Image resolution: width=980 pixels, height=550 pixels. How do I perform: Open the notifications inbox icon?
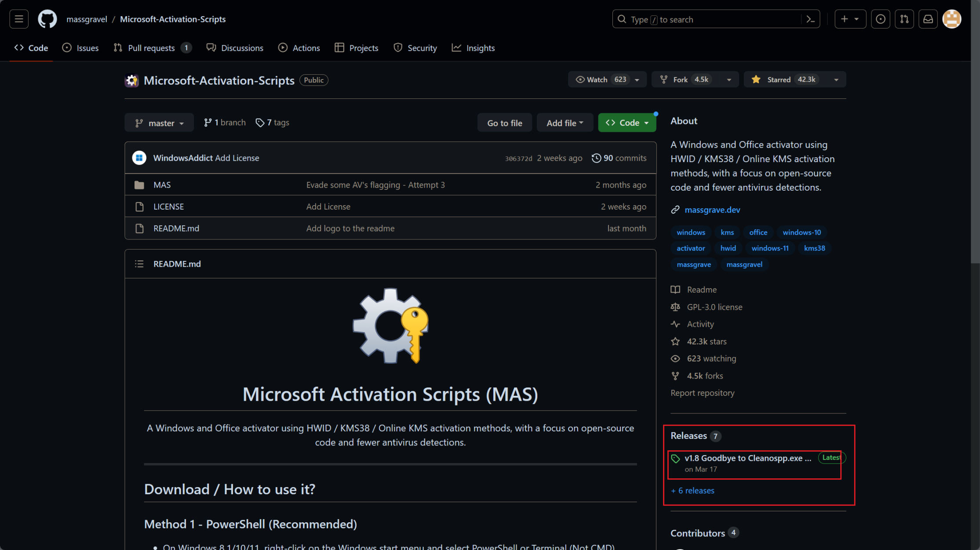point(928,19)
